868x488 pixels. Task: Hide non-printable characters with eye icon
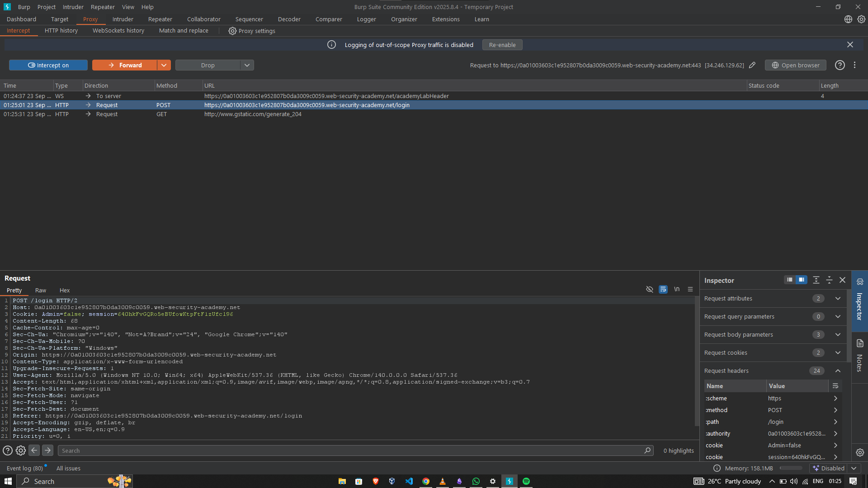[x=650, y=290]
